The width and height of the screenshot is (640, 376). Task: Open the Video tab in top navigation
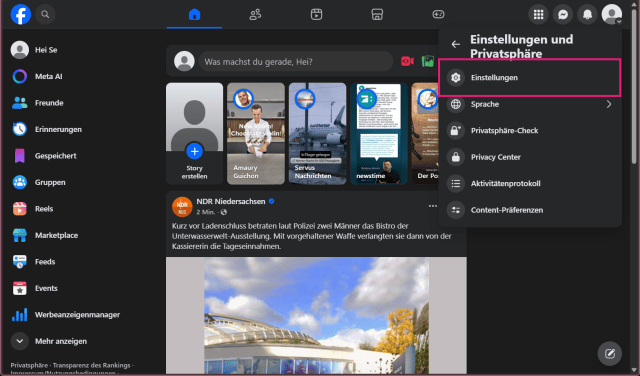tap(316, 15)
